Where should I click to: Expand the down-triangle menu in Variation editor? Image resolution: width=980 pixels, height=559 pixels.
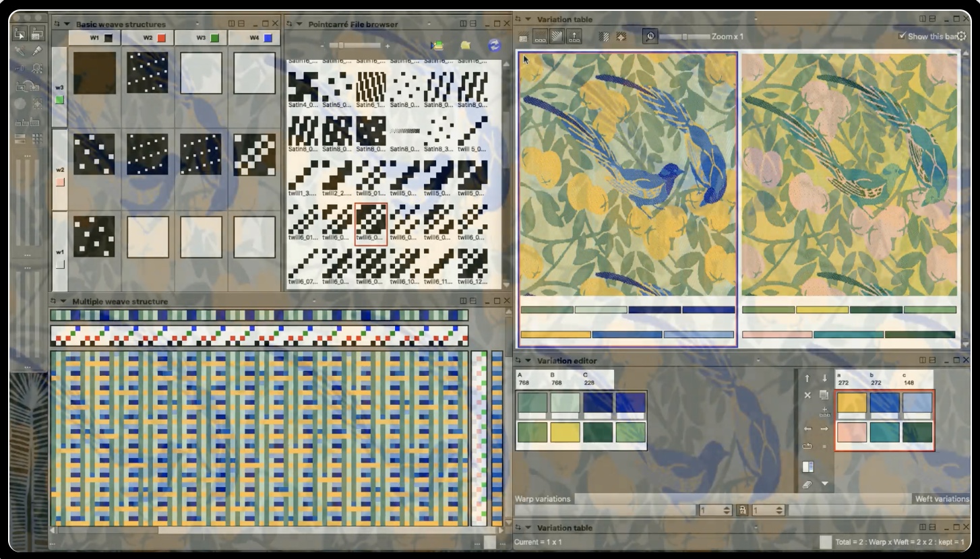[x=824, y=484]
